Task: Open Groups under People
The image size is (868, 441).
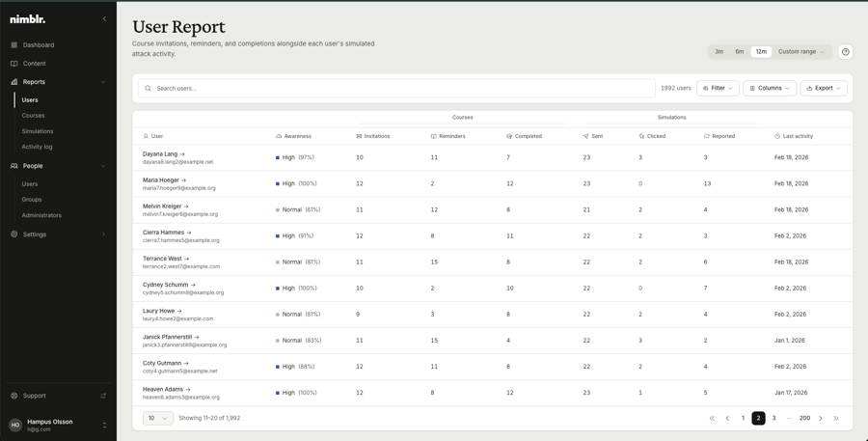Action: click(32, 200)
